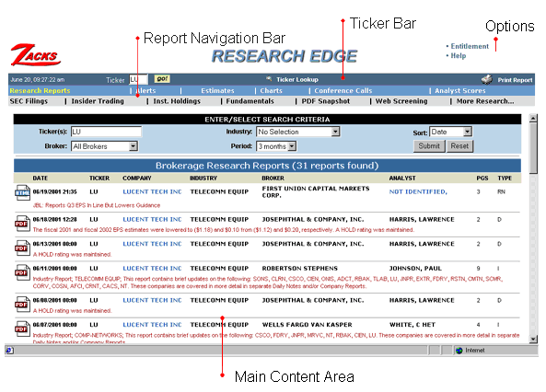Screen dimensions: 546x392
Task: Click the INDUSTRY column header
Action: pos(203,178)
